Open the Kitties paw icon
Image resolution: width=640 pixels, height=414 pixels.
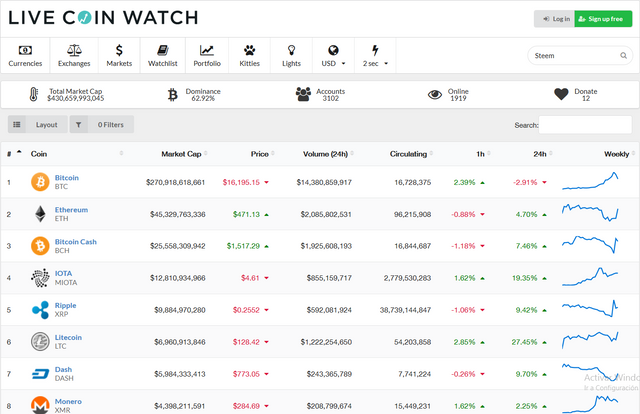tap(250, 55)
